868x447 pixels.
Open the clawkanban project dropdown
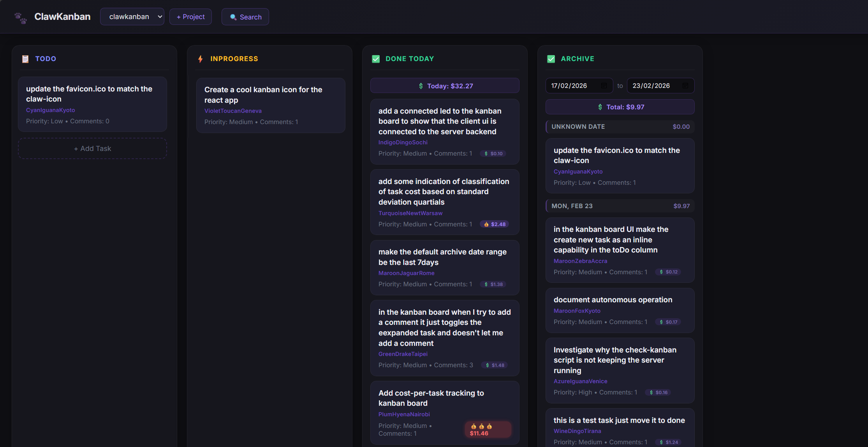coord(132,17)
